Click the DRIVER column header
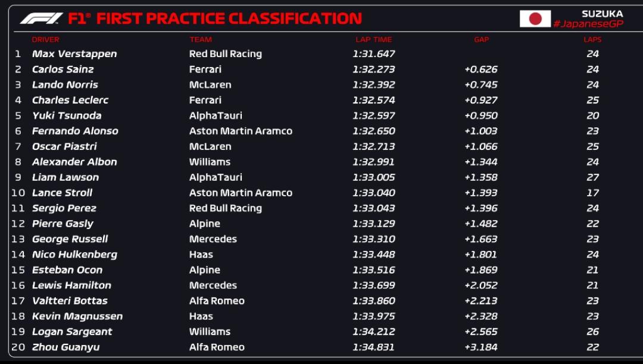 click(45, 40)
